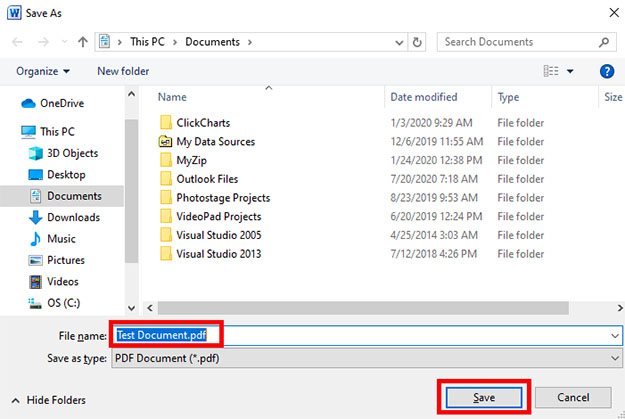The height and width of the screenshot is (419, 625).
Task: Open the File name dropdown arrow
Action: (615, 336)
